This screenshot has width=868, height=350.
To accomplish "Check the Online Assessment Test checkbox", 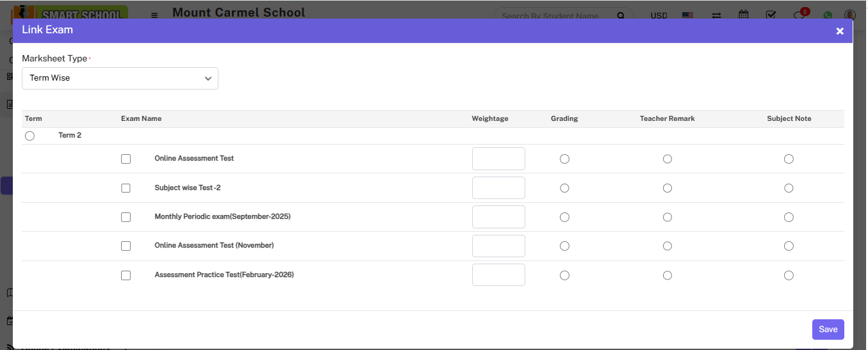I will point(126,159).
